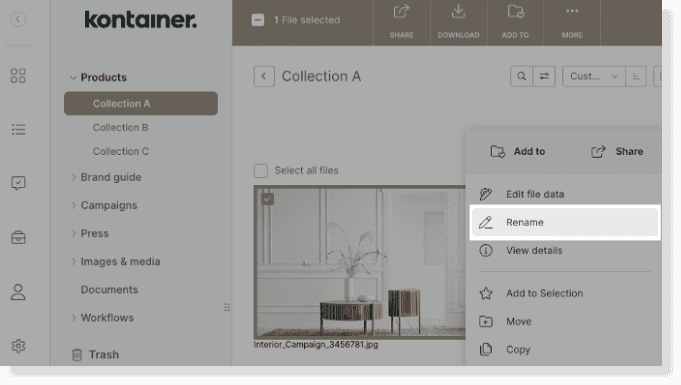Open the user profile icon in the left rail
The width and height of the screenshot is (681, 385).
tap(18, 292)
